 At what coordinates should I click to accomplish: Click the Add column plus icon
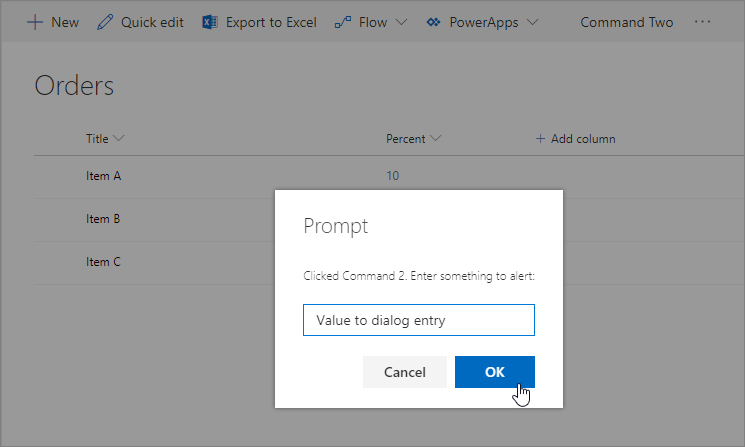coord(541,139)
